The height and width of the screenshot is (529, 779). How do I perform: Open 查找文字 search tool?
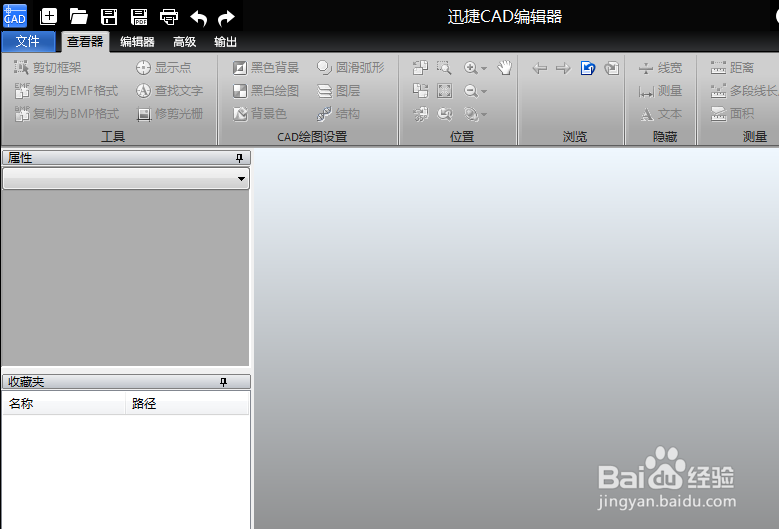coord(169,90)
